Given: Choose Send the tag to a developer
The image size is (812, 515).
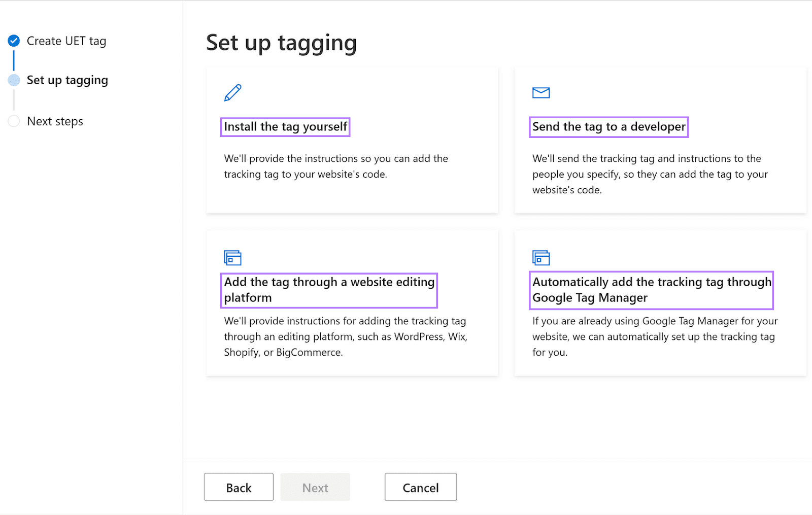Looking at the screenshot, I should point(608,127).
